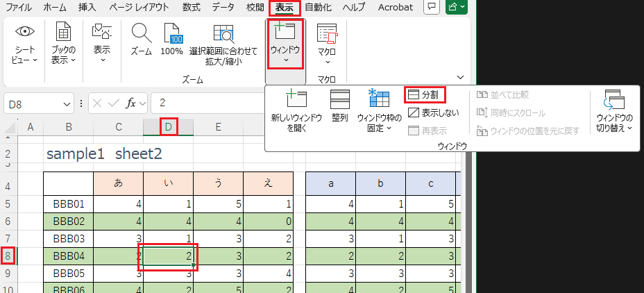
Task: Open Switch Windows (ウィンドウの切り替え)
Action: pos(615,111)
